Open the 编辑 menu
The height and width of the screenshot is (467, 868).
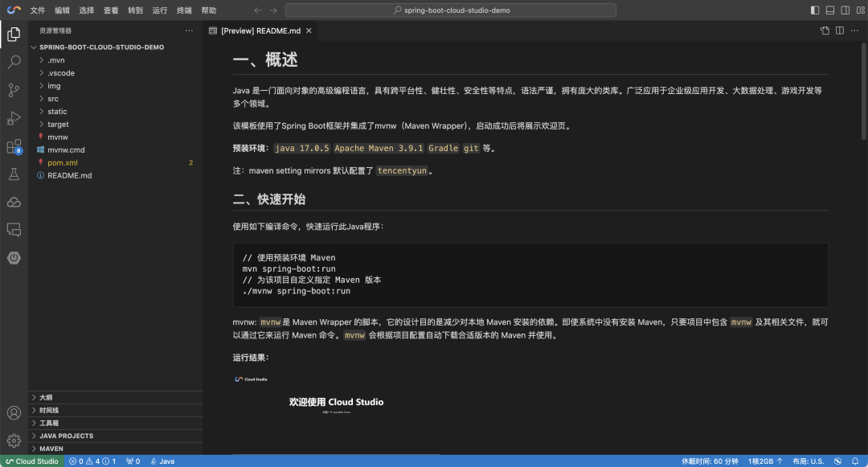62,10
